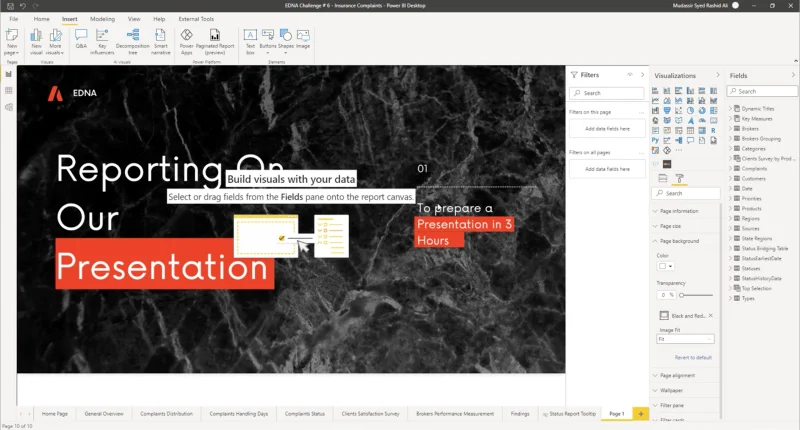Click the Undo arrow in the title bar
The image size is (800, 430).
point(23,6)
